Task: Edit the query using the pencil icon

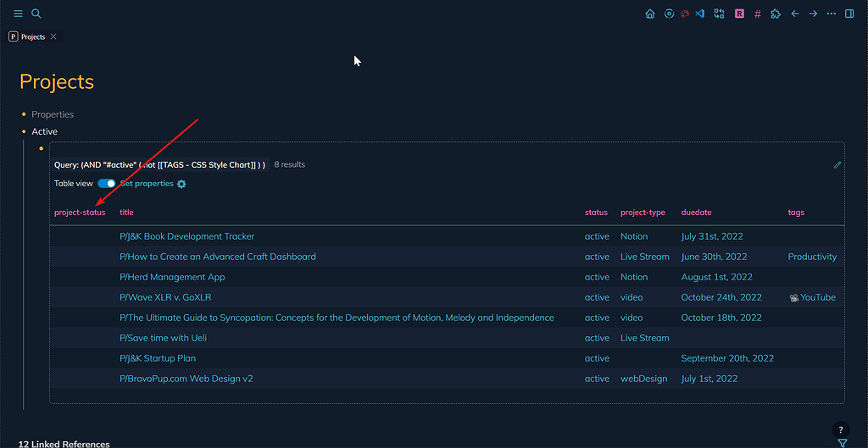Action: 837,165
